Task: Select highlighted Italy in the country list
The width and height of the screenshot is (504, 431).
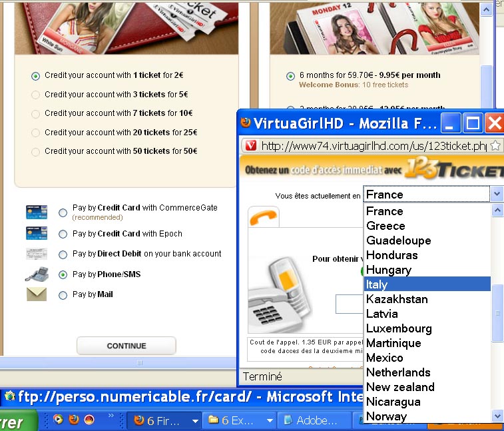Action: point(427,284)
